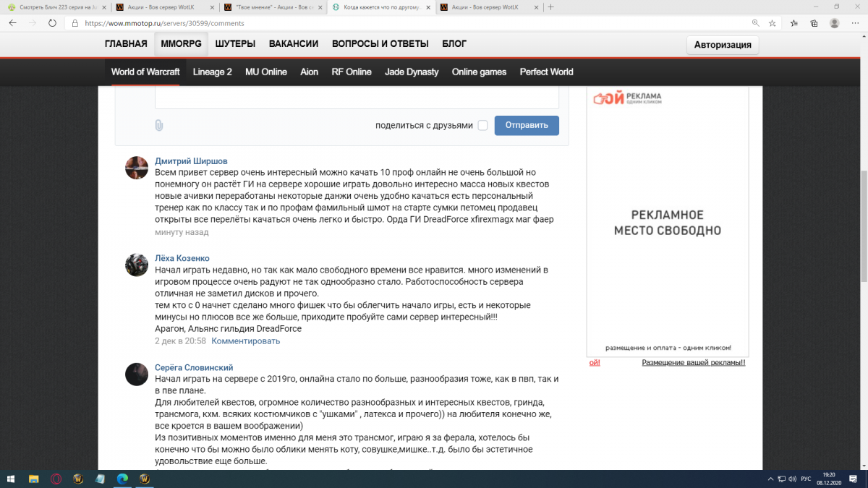The height and width of the screenshot is (488, 868).
Task: Click the paperclip attachment icon
Action: [x=159, y=125]
